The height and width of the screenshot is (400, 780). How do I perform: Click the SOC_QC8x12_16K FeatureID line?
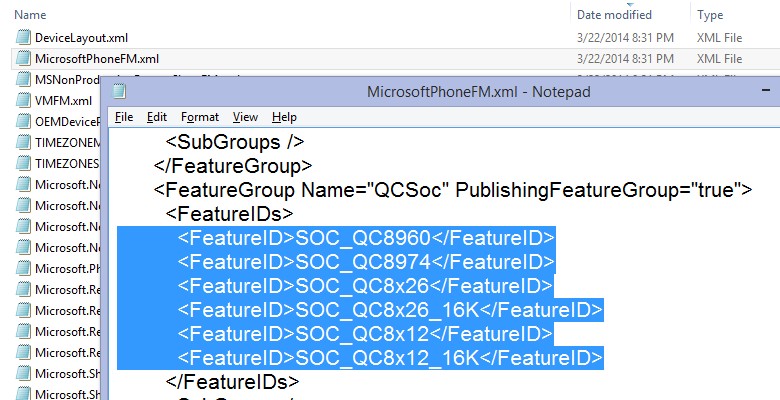pyautogui.click(x=390, y=357)
